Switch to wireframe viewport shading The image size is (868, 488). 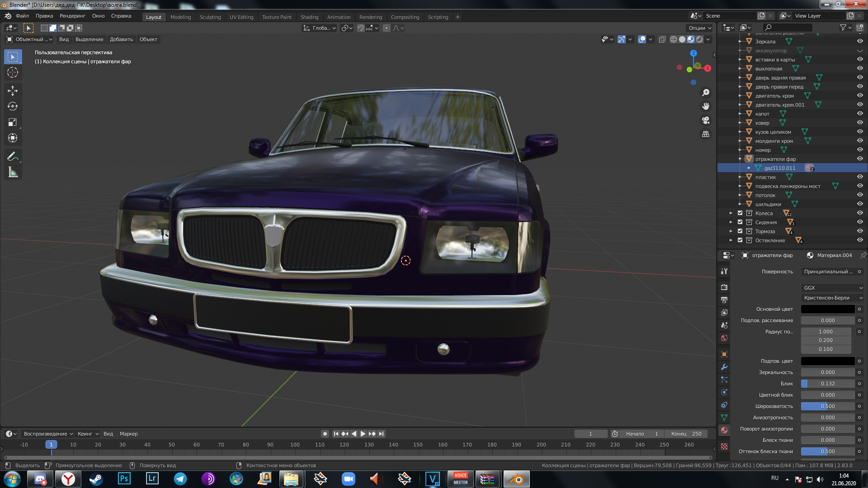click(674, 40)
